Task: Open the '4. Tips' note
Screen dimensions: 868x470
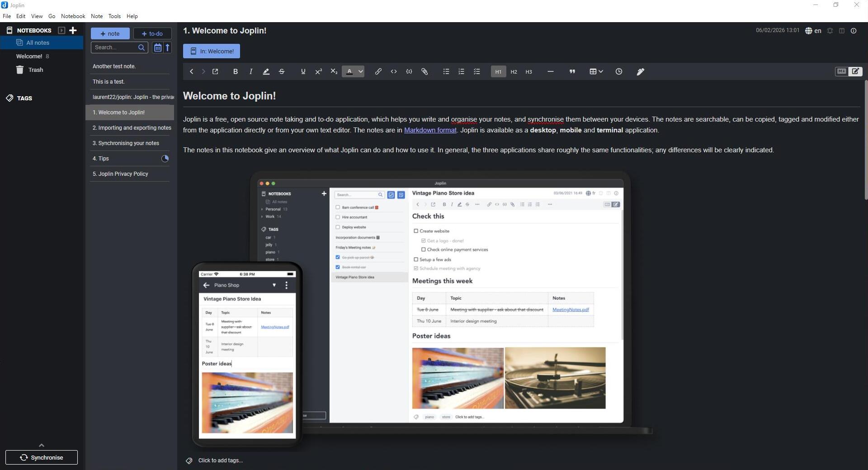Action: tap(130, 159)
